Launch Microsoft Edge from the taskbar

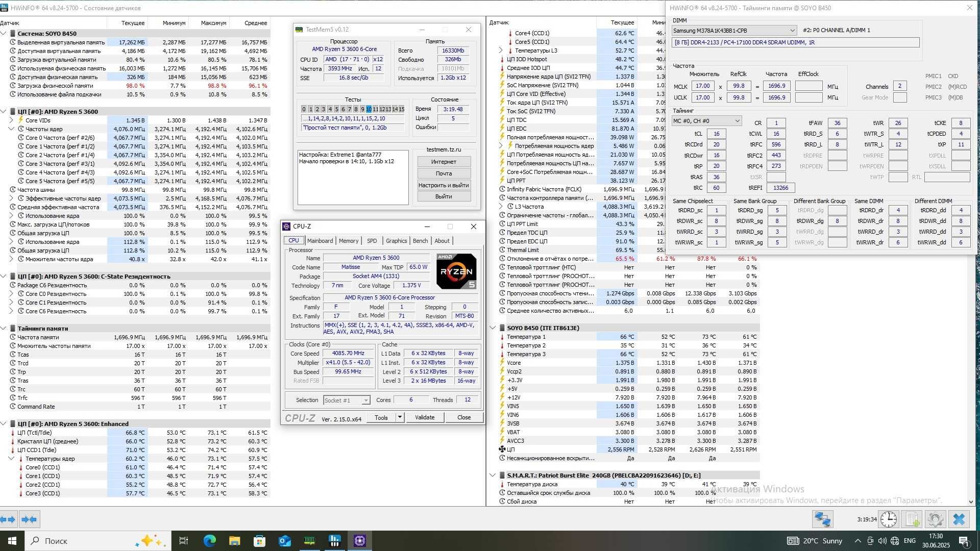pos(209,541)
